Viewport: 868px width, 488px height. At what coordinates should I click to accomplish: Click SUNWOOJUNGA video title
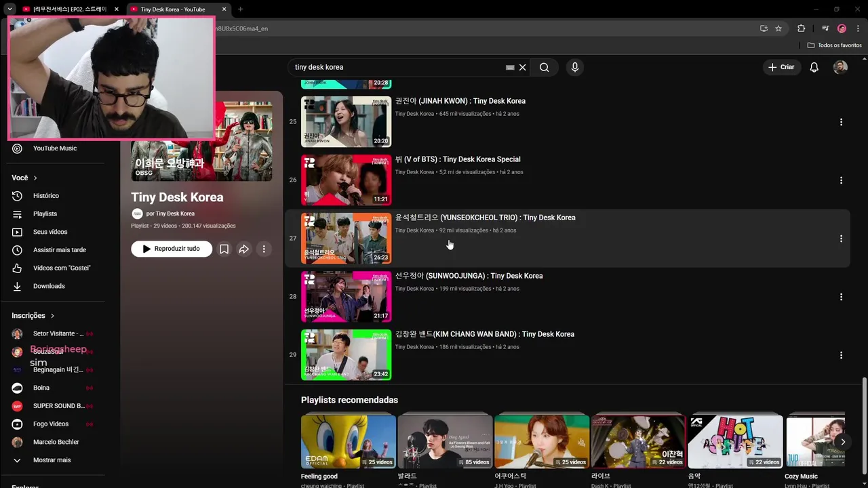469,276
